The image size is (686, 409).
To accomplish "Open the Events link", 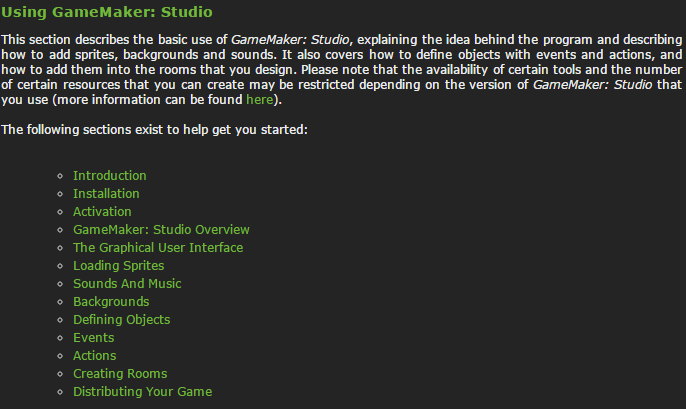I will pyautogui.click(x=94, y=338).
